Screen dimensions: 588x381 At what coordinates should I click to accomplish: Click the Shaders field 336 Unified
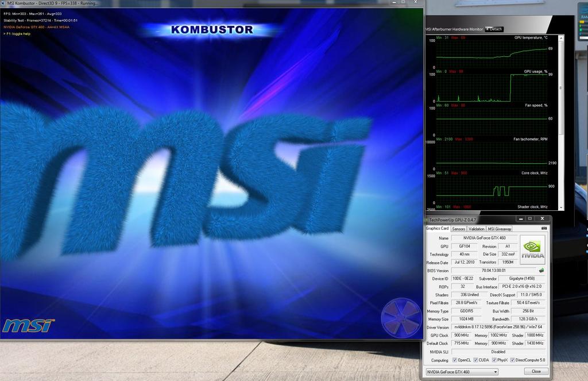469,295
